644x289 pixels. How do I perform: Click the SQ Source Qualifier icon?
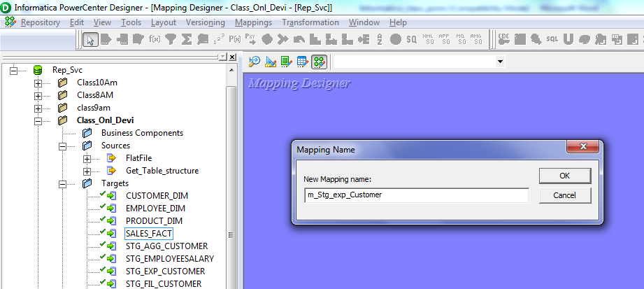412,39
